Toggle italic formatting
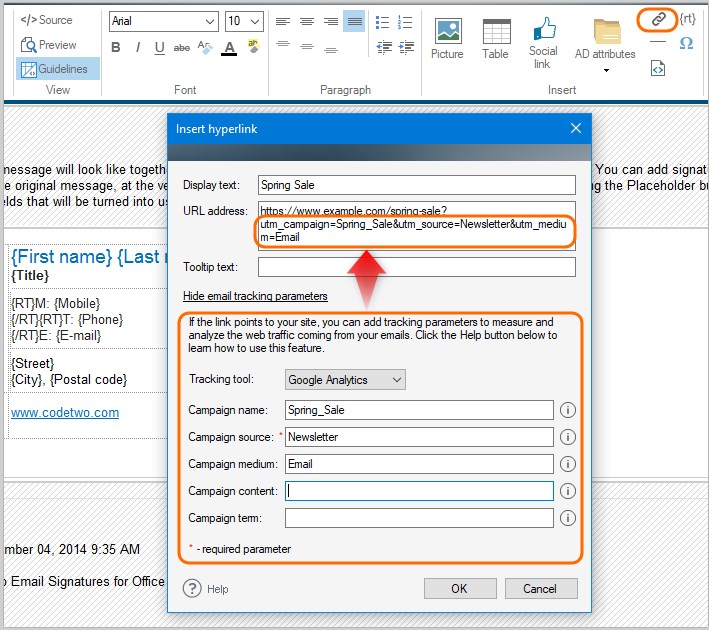The width and height of the screenshot is (709, 630). 138,47
